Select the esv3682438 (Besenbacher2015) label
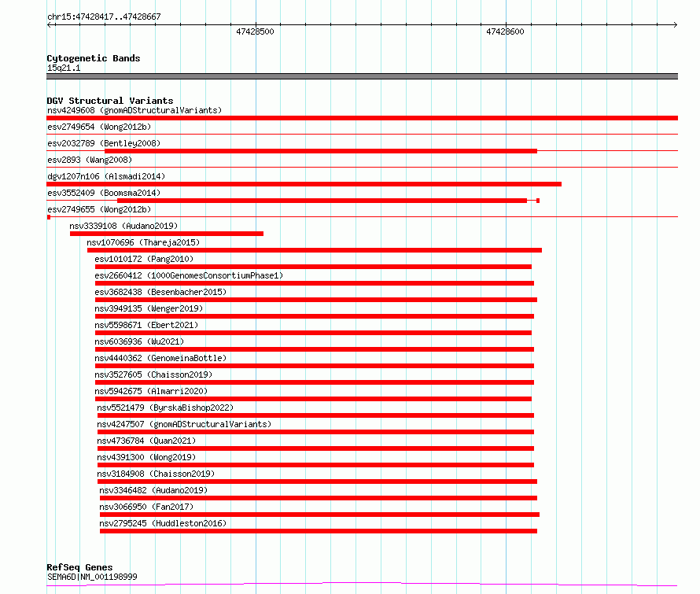 tap(160, 292)
